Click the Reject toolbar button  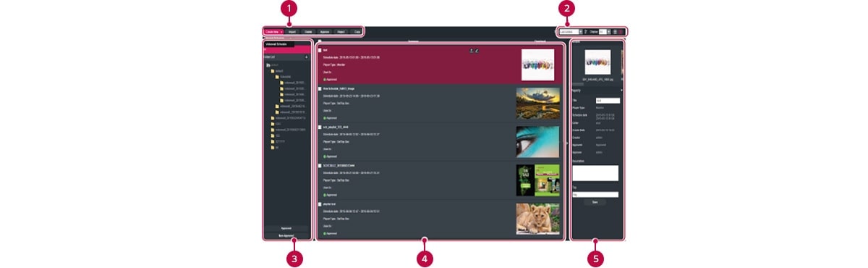point(342,32)
